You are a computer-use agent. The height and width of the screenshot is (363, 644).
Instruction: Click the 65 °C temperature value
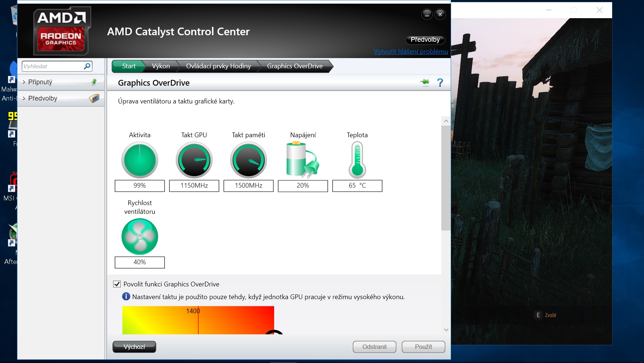tap(357, 185)
